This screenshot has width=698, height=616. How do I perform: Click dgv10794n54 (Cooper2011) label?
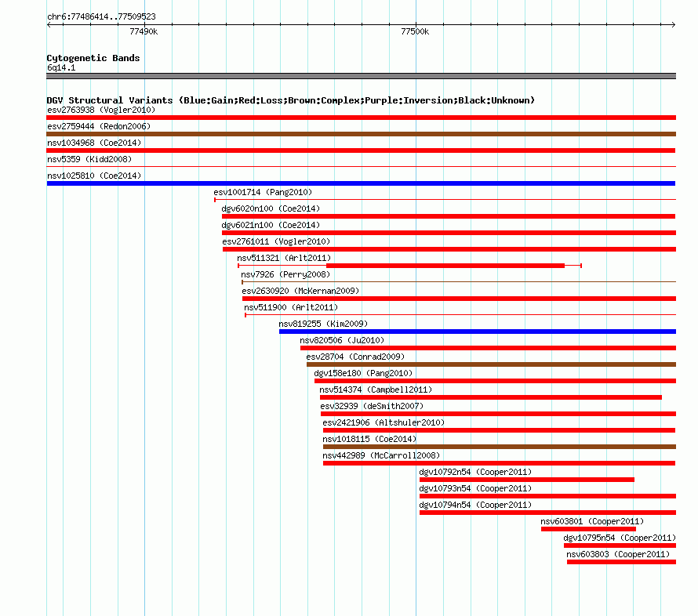click(475, 505)
